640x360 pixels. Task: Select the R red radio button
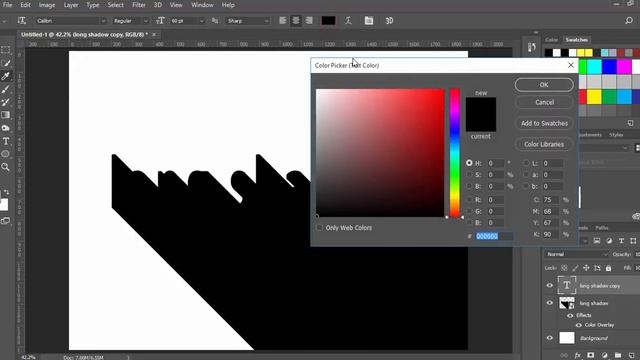point(469,200)
